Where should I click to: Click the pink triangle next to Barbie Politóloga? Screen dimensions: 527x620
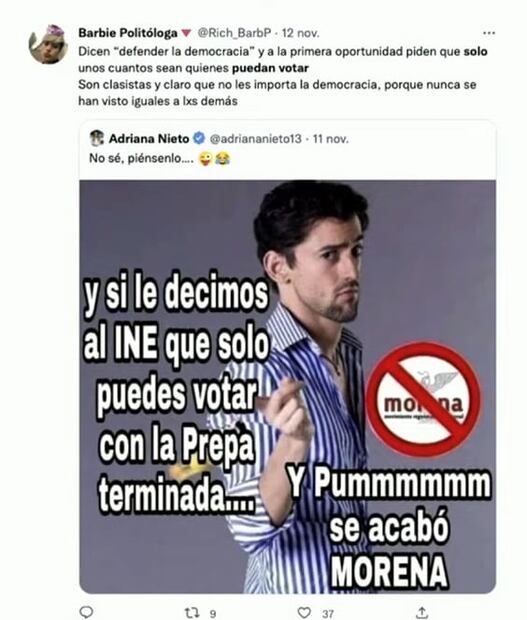[186, 33]
